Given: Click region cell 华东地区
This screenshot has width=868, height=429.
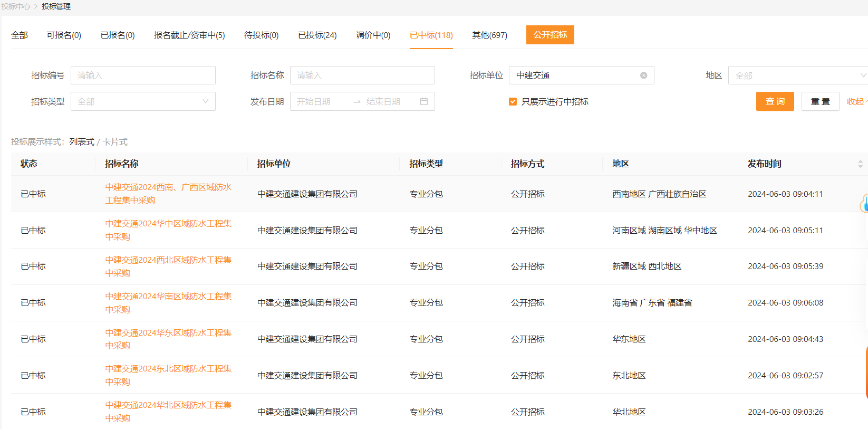Looking at the screenshot, I should coord(629,339).
